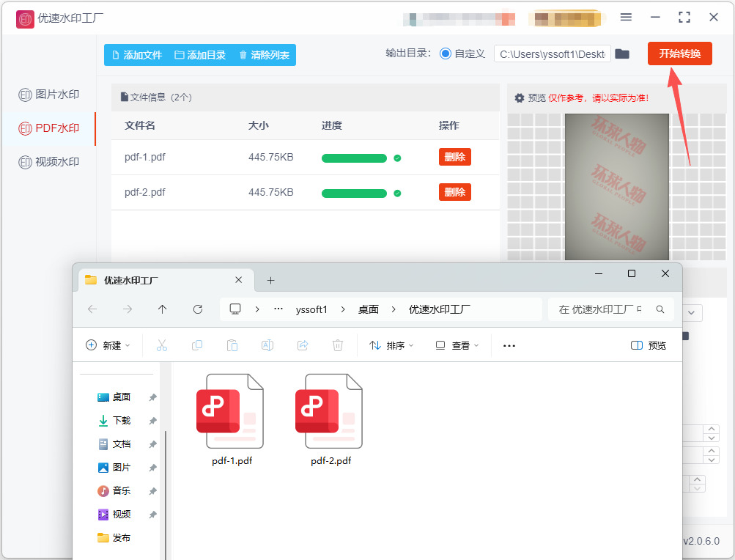This screenshot has width=735, height=560.
Task: Go back in File Explorer
Action: pyautogui.click(x=92, y=309)
